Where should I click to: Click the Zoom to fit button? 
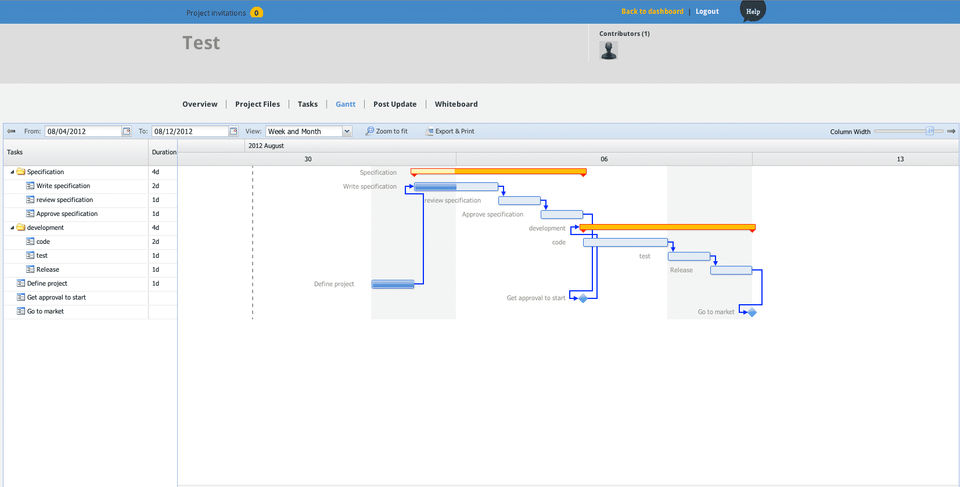[x=386, y=131]
